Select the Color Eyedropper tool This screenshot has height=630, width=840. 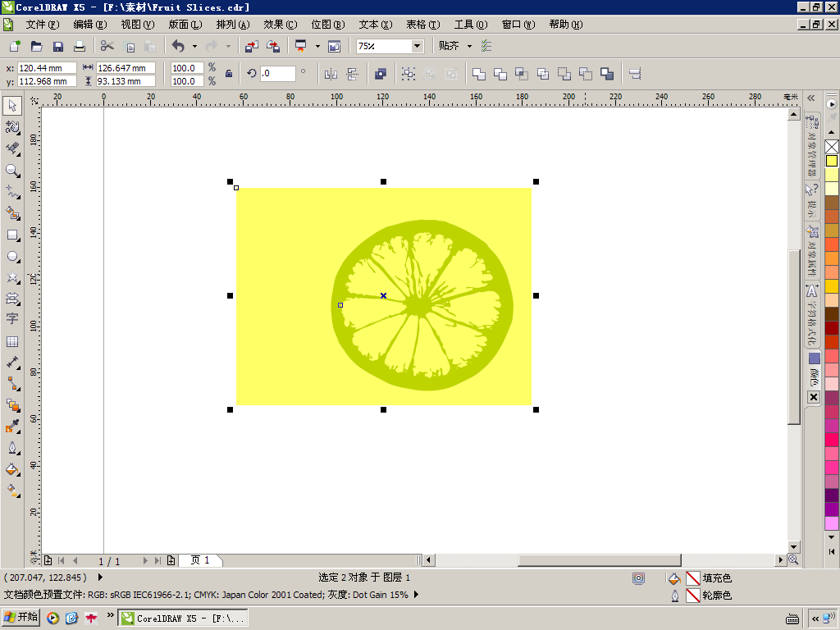(x=12, y=427)
